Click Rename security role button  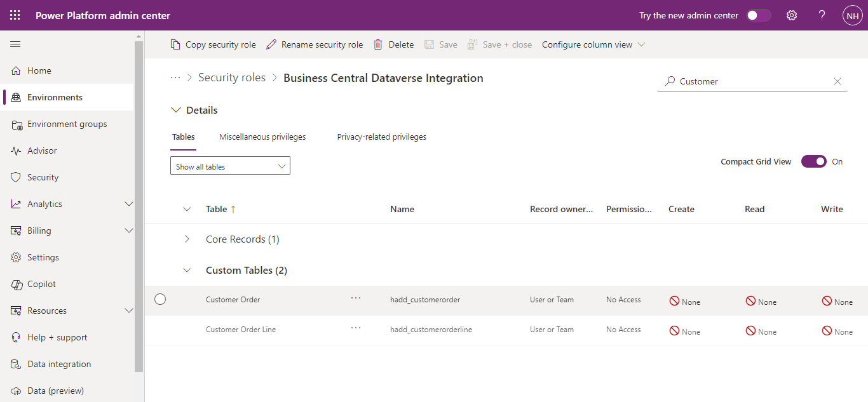click(315, 44)
